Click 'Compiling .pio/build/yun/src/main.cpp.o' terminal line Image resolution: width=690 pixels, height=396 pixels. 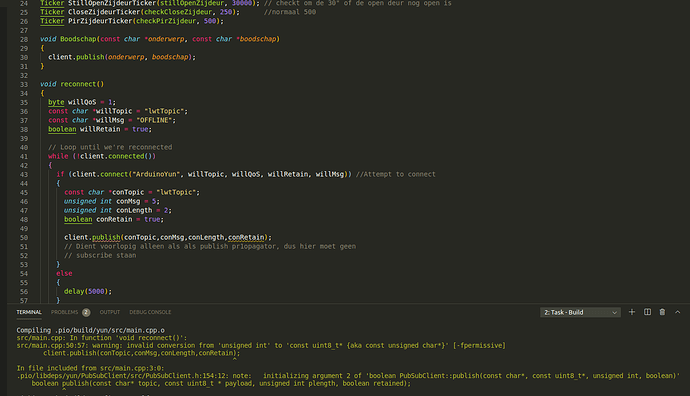(91, 330)
